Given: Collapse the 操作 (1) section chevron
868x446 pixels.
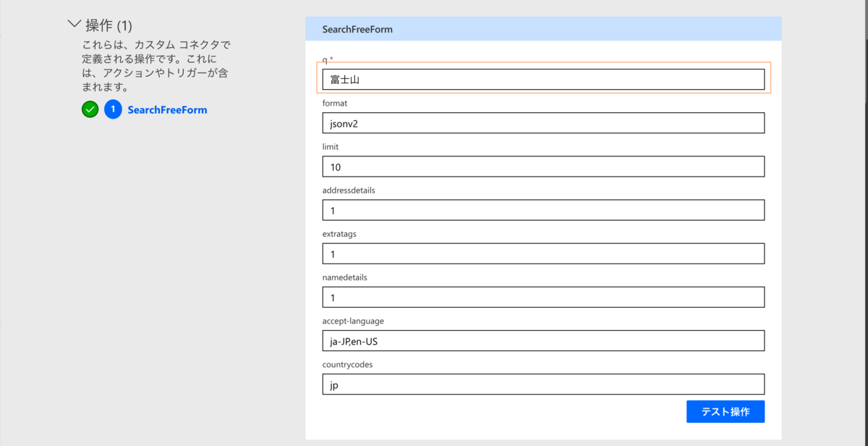Looking at the screenshot, I should point(74,24).
